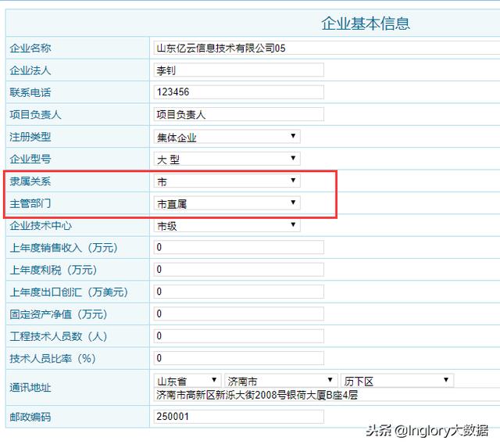Screen dimensions: 500x448
Task: Click the 主管部门 label text
Action: point(30,203)
